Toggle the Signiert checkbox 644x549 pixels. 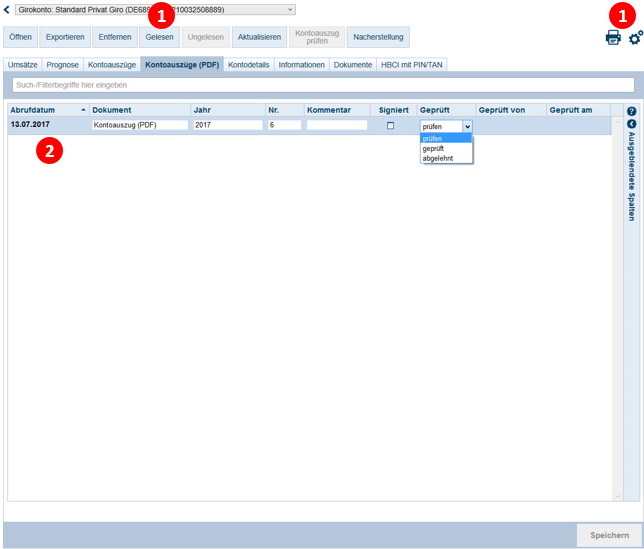click(391, 125)
